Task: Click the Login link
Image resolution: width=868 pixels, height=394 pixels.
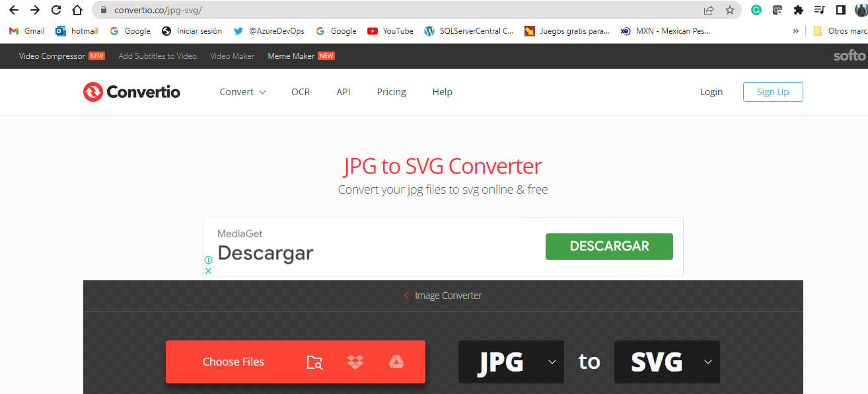Action: tap(711, 92)
